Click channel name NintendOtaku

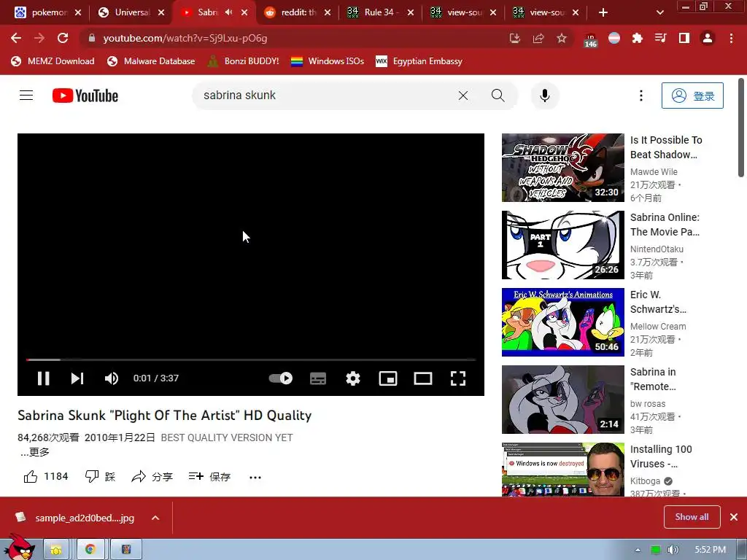[657, 249]
